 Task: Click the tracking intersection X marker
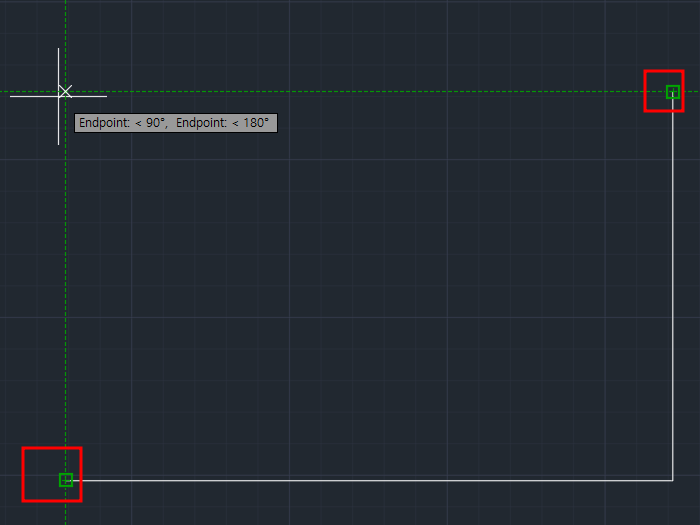pyautogui.click(x=65, y=92)
